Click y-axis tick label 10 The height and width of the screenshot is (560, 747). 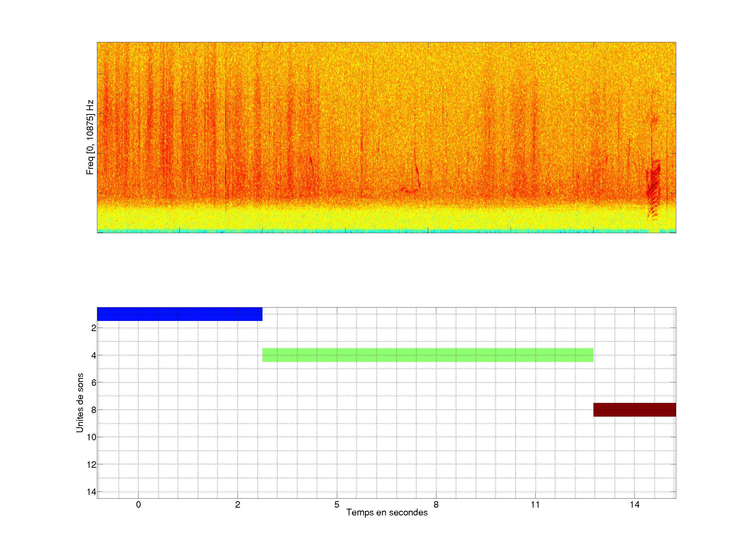[x=92, y=437]
